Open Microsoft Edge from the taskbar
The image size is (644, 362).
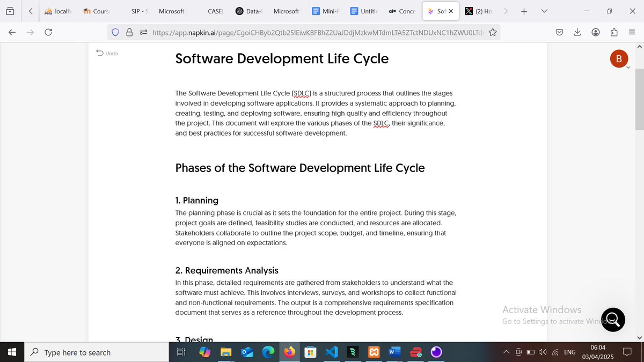(x=268, y=352)
